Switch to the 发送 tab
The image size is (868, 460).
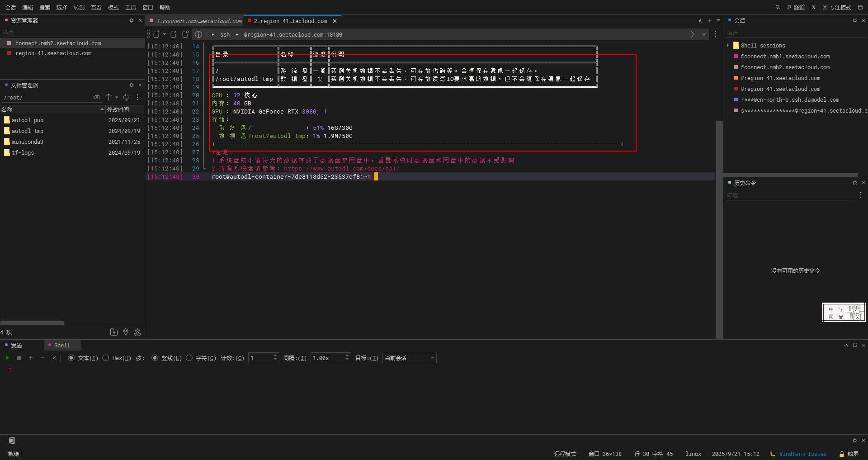pyautogui.click(x=16, y=345)
